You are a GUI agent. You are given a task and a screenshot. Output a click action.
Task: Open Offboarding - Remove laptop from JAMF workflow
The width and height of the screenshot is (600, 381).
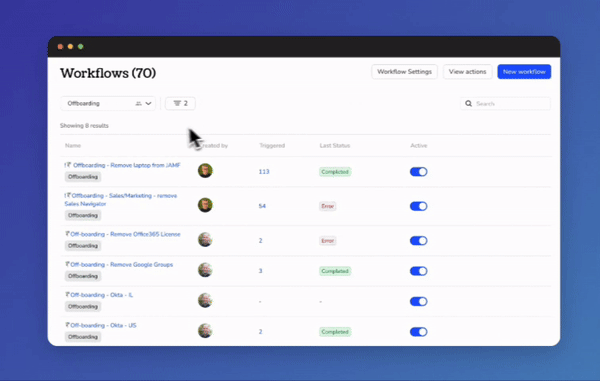click(126, 165)
